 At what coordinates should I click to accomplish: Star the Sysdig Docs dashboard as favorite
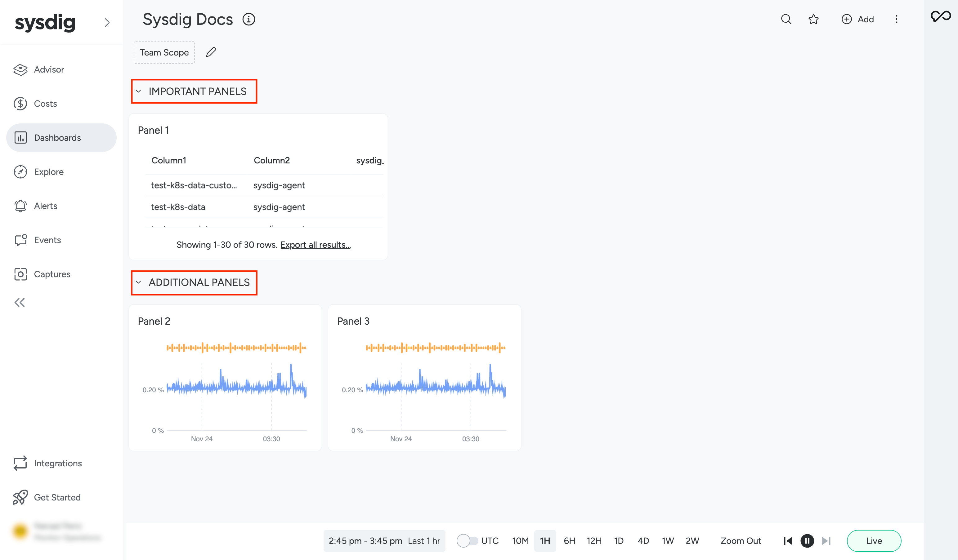[x=813, y=19]
